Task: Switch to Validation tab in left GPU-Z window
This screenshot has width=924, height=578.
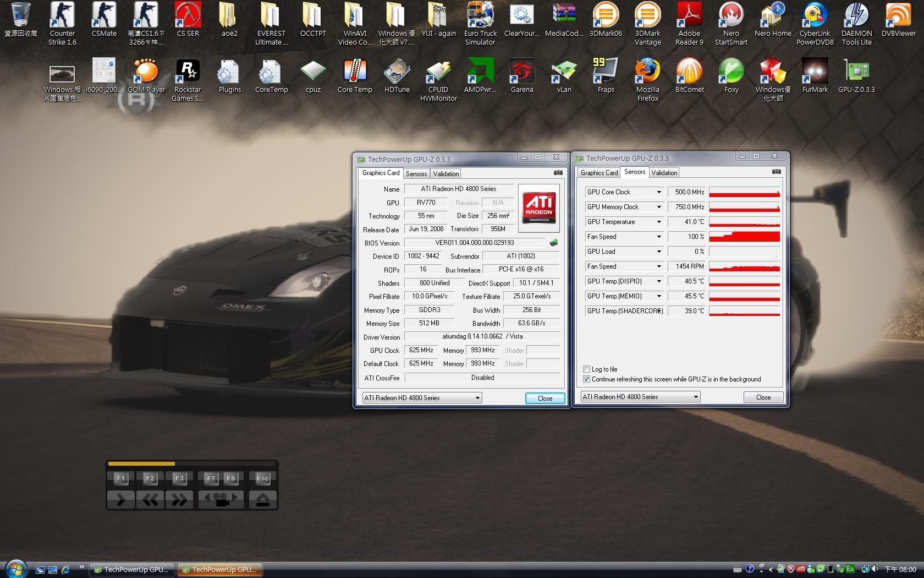Action: pyautogui.click(x=446, y=173)
